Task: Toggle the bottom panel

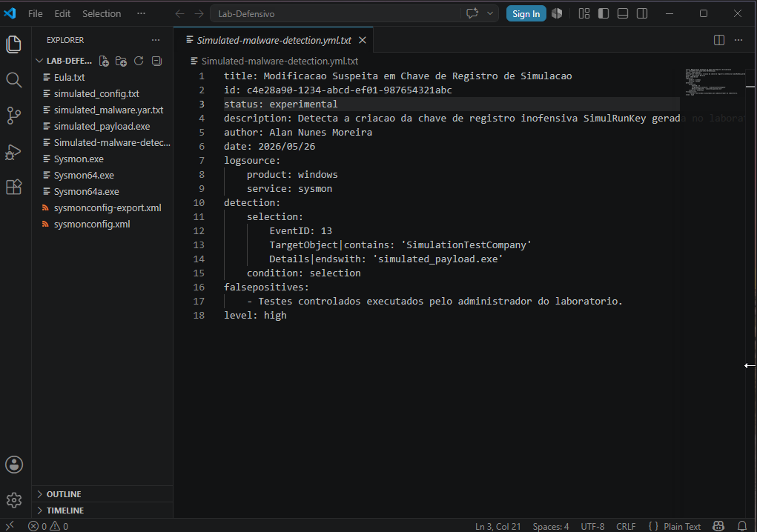Action: (x=623, y=13)
